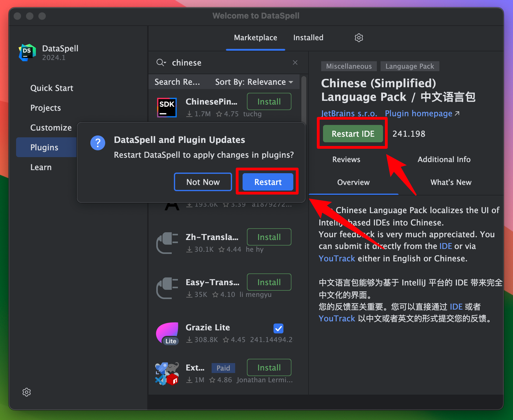This screenshot has height=420, width=513.
Task: Open the Additional Info tab
Action: (x=444, y=160)
